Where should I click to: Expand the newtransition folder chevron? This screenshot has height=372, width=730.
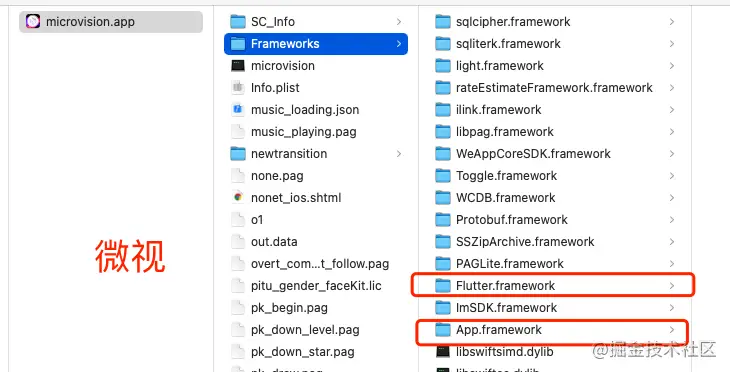point(399,154)
